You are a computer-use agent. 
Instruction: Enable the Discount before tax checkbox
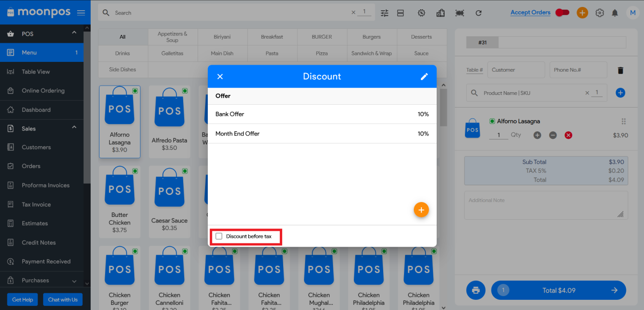click(x=219, y=236)
